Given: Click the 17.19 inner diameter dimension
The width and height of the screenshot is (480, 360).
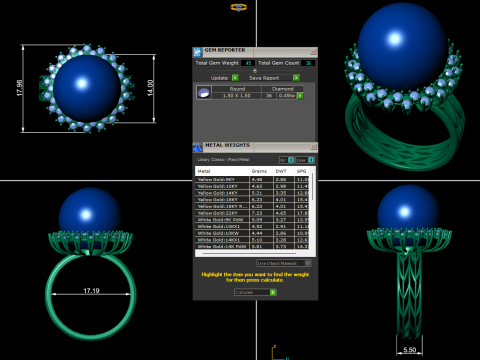Looking at the screenshot, I should [x=91, y=291].
